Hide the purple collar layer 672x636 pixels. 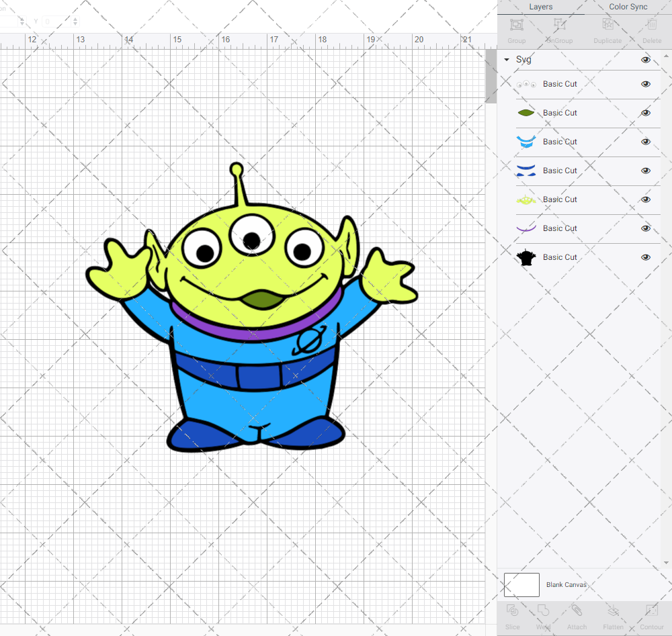(646, 228)
